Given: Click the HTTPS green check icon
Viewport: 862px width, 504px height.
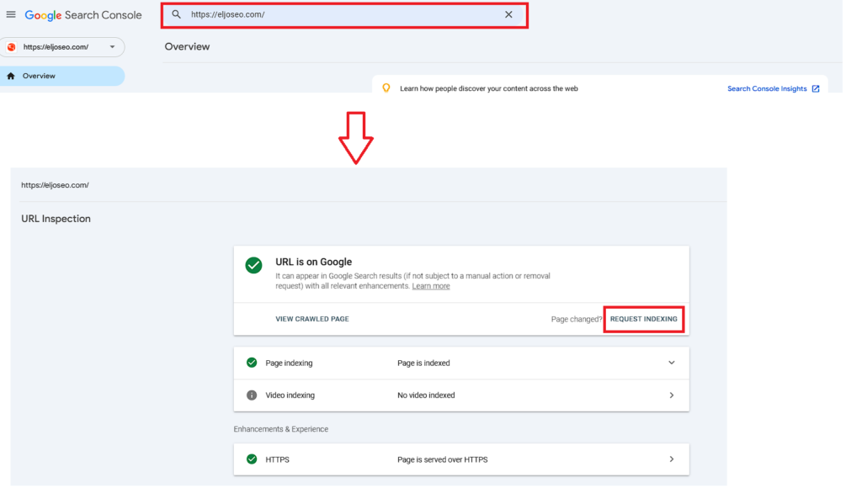Looking at the screenshot, I should tap(252, 459).
